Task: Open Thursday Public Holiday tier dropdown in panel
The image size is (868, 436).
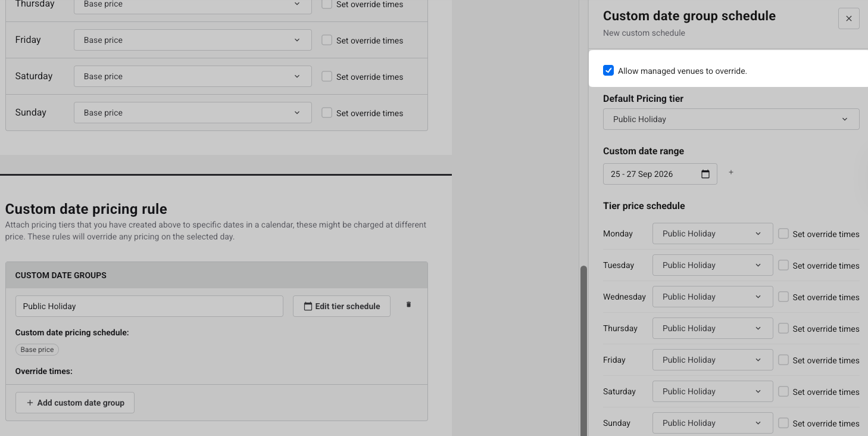Action: tap(713, 328)
